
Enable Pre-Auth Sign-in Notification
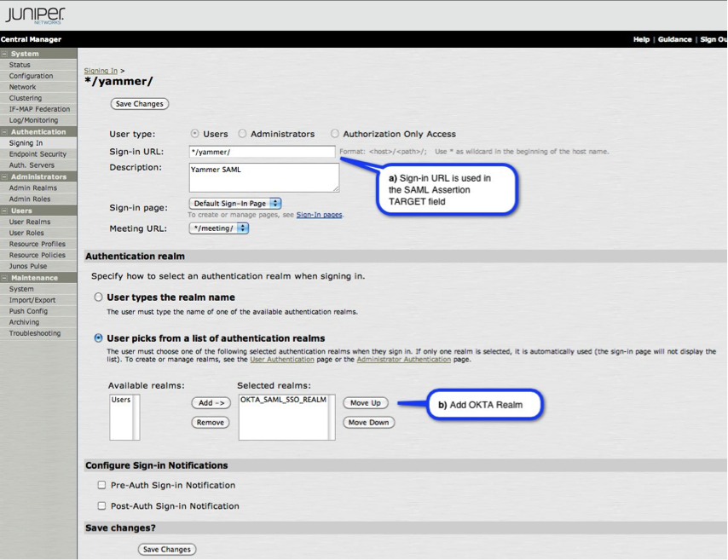[x=101, y=485]
